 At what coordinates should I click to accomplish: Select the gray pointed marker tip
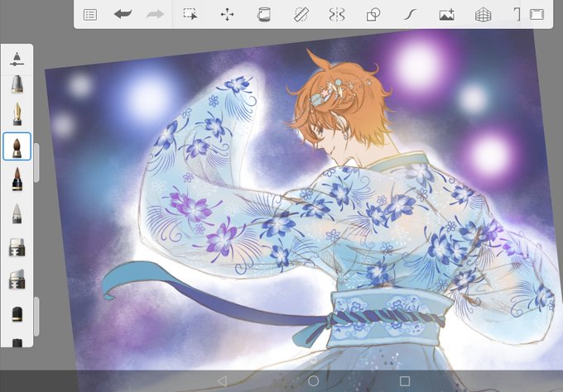pyautogui.click(x=17, y=213)
